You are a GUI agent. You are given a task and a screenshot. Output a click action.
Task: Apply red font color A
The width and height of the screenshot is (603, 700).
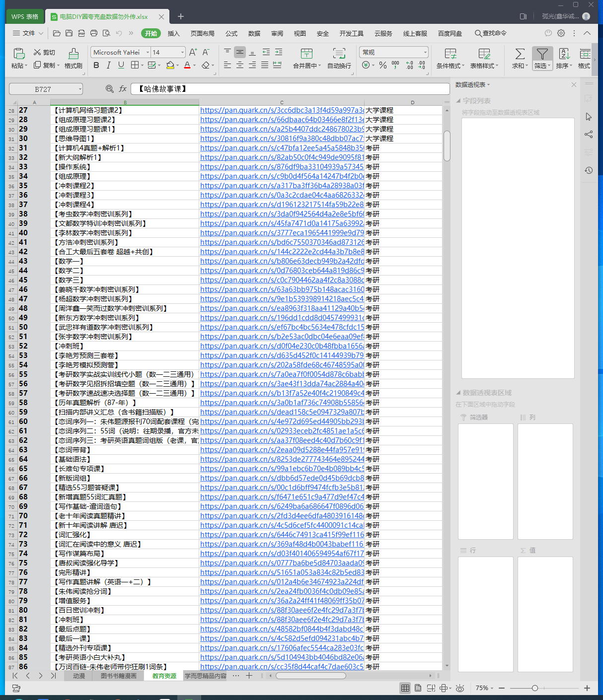[x=187, y=65]
